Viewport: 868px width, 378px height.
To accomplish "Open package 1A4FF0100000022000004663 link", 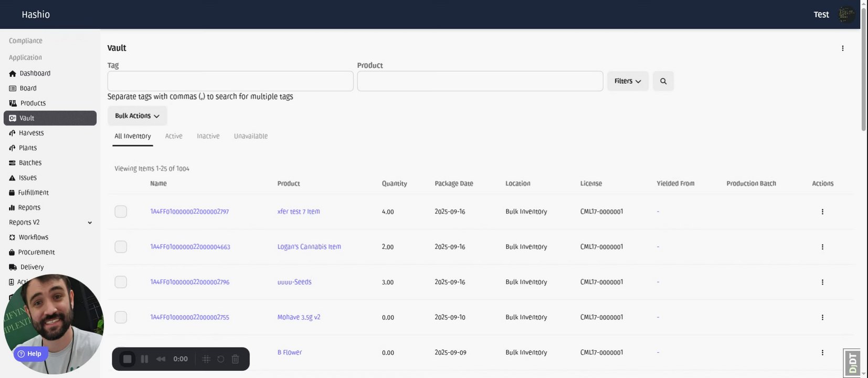I will coord(190,247).
